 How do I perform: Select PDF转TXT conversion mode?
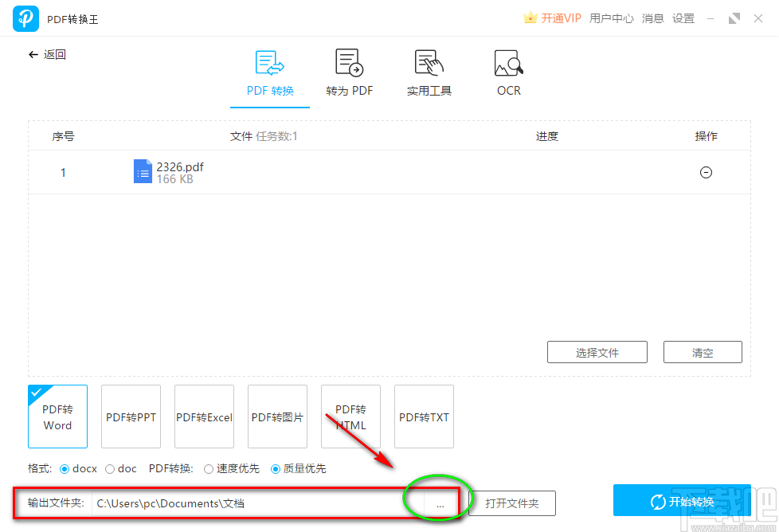(424, 417)
